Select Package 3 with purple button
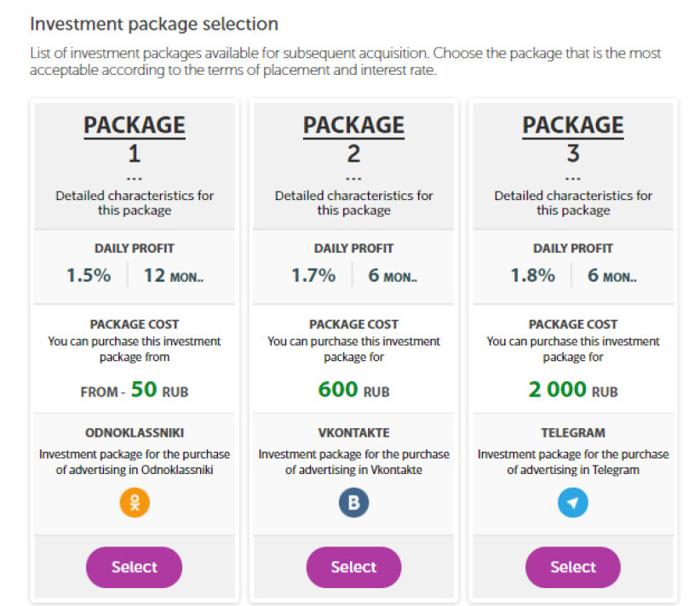Image resolution: width=700 pixels, height=606 pixels. pos(573,567)
